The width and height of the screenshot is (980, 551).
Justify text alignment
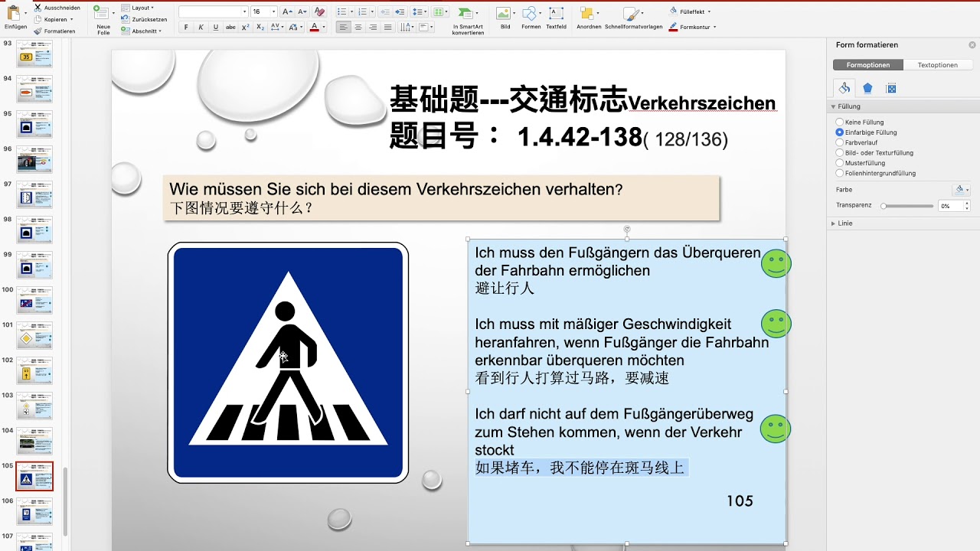[x=388, y=27]
